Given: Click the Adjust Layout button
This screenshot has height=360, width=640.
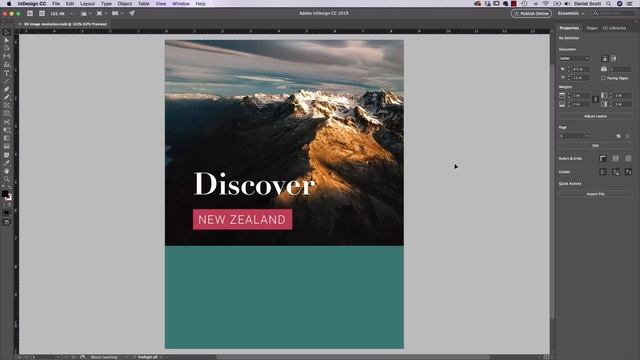Looking at the screenshot, I should click(595, 116).
